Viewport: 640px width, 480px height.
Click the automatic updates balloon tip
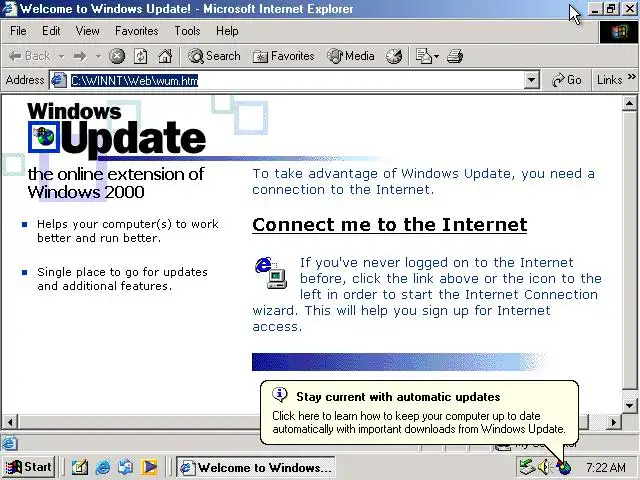(x=419, y=412)
